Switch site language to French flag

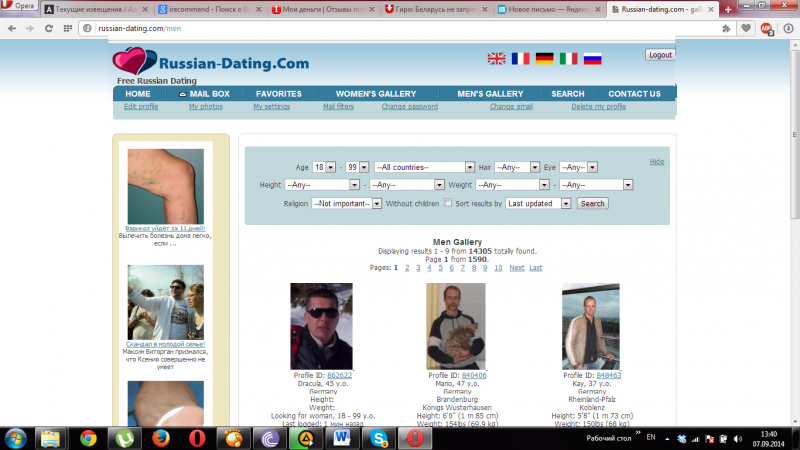point(520,59)
